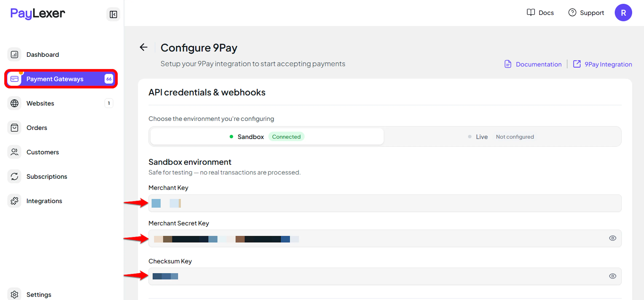Open the Subscriptions menu item

[x=61, y=177]
